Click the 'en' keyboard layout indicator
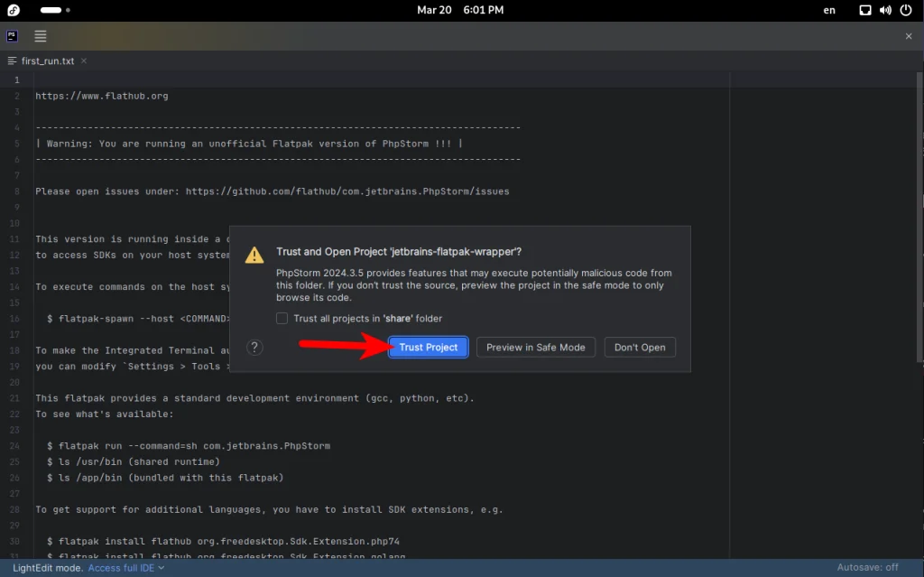 [x=828, y=10]
